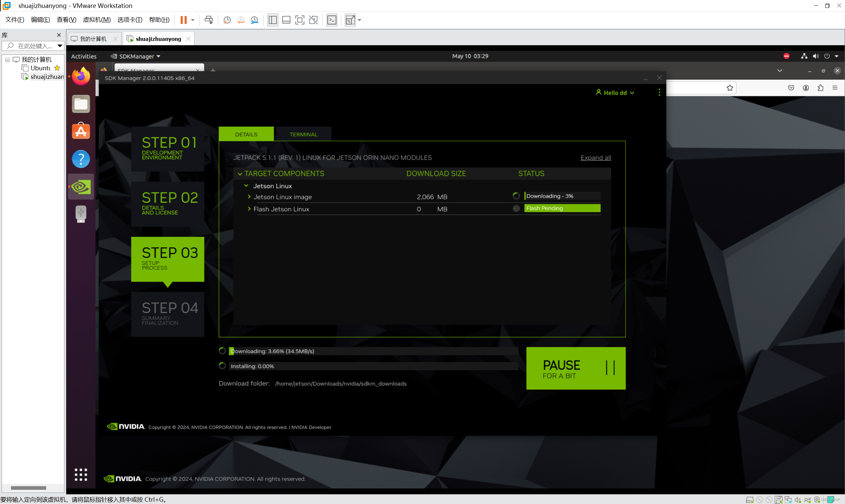Launch Firefox from the Ubuntu dock
Screen dimensions: 845x504
pyautogui.click(x=81, y=76)
